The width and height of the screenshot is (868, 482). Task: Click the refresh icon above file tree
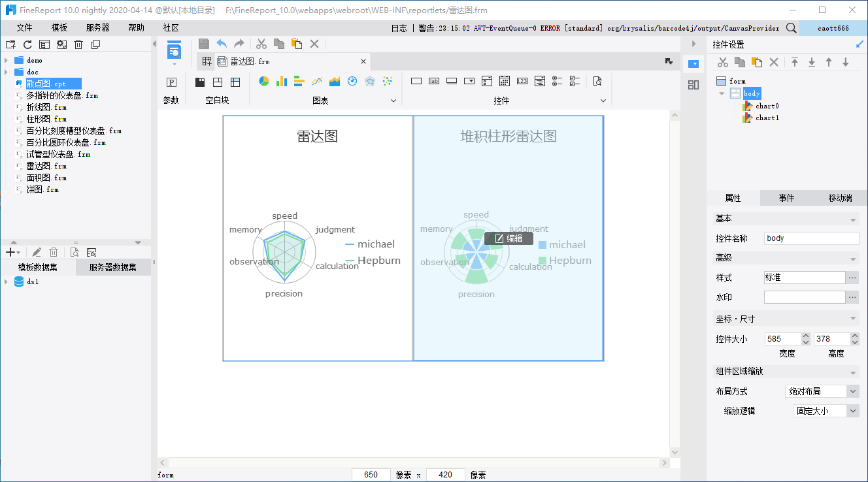pos(27,44)
